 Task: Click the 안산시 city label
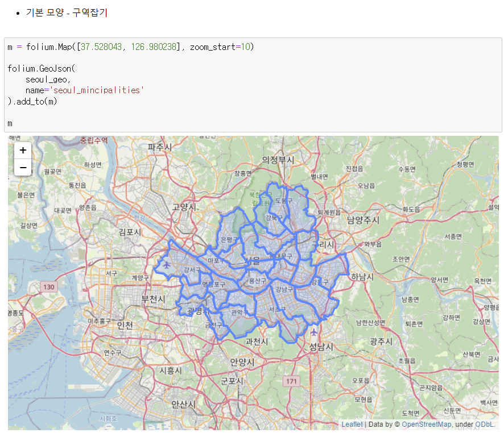(183, 404)
